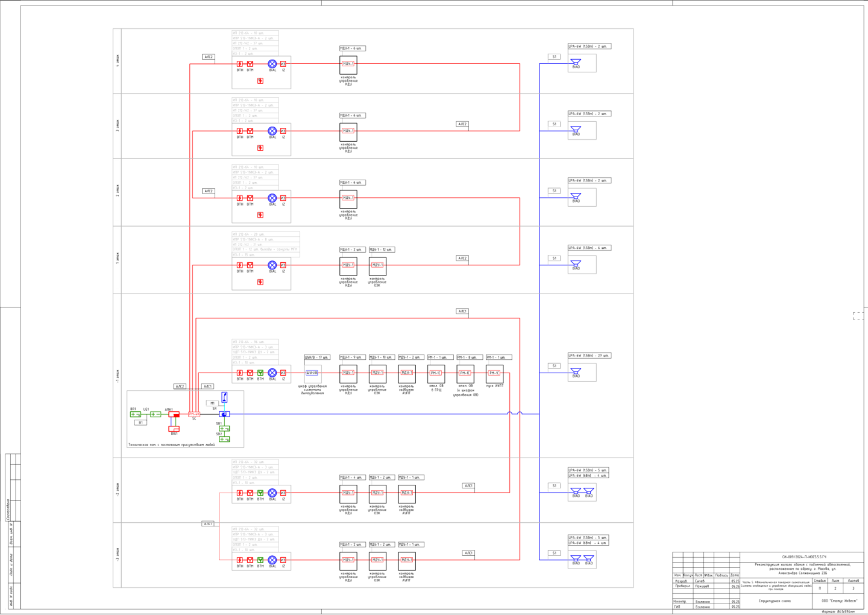Click the BIAL lamp symbol on 4th floor
The height and width of the screenshot is (615, 868).
tap(272, 64)
